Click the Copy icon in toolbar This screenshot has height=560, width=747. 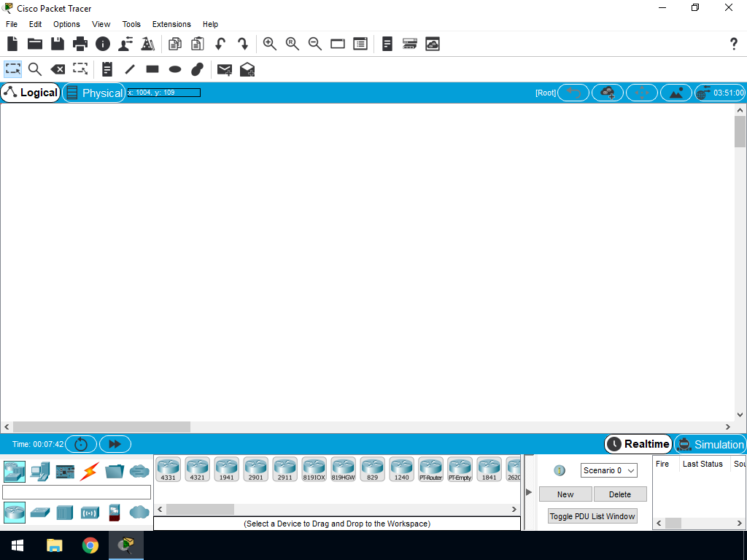pos(175,44)
